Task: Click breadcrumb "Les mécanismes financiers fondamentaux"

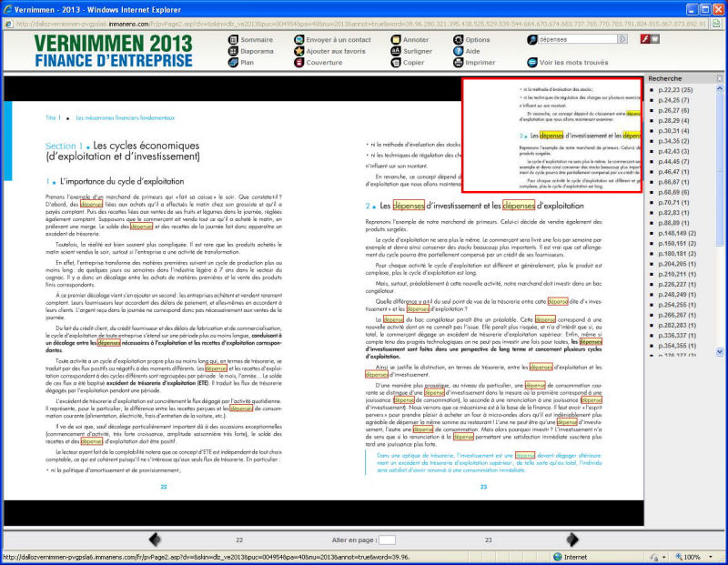Action: [126, 118]
